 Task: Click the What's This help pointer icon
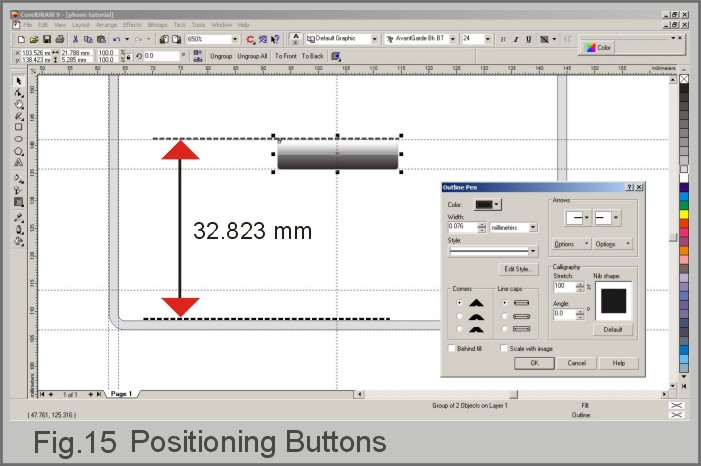point(275,39)
